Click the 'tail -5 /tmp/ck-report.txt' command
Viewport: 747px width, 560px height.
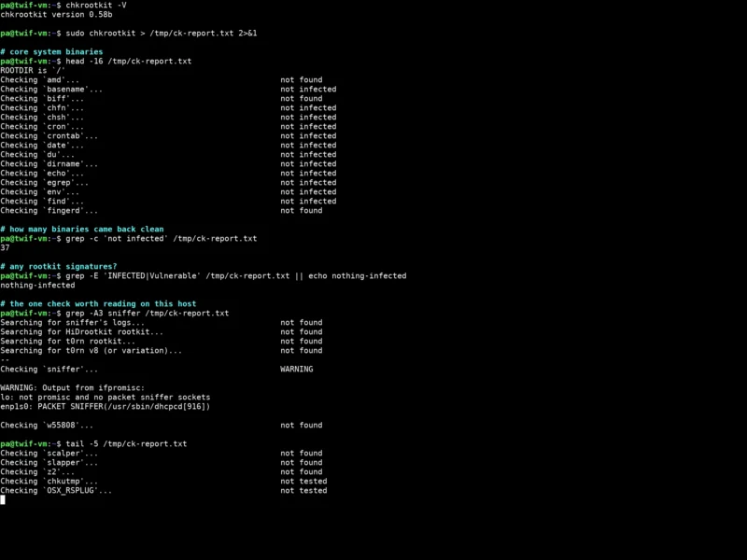126,444
